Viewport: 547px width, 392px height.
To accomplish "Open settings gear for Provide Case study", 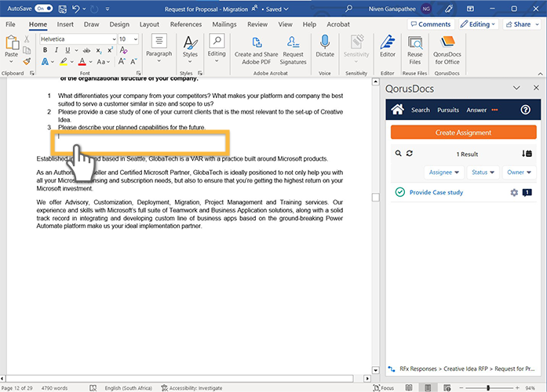I will point(514,192).
